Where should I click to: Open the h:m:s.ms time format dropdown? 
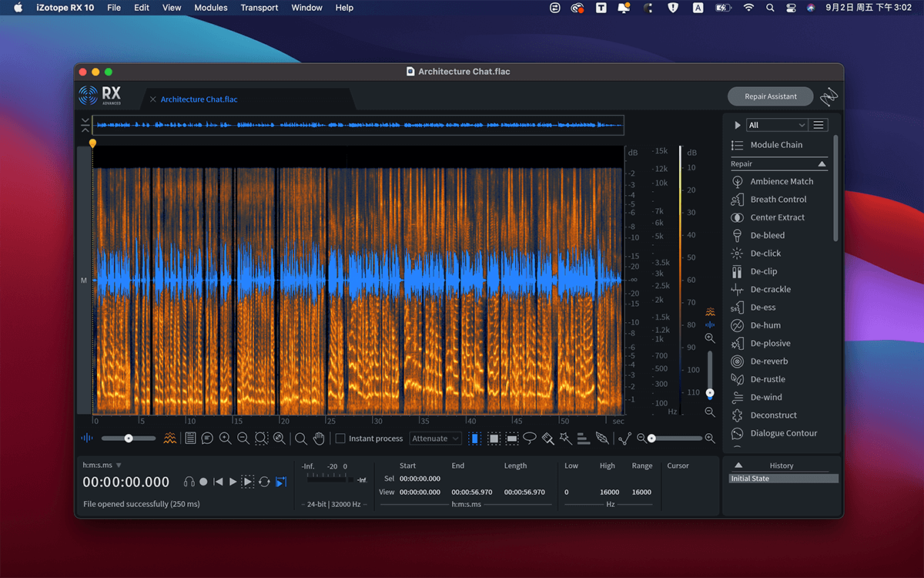[102, 465]
